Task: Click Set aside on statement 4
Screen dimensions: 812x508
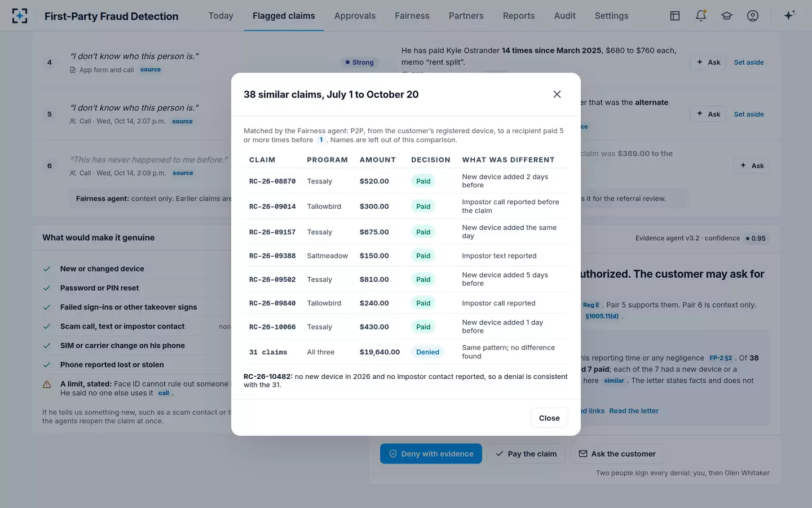Action: point(749,63)
